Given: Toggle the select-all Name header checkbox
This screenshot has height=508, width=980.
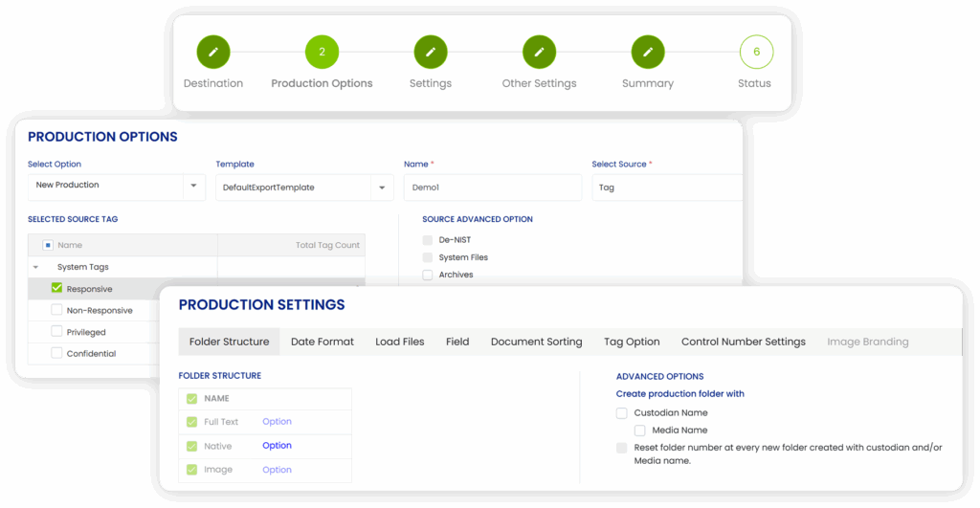Looking at the screenshot, I should coord(48,245).
